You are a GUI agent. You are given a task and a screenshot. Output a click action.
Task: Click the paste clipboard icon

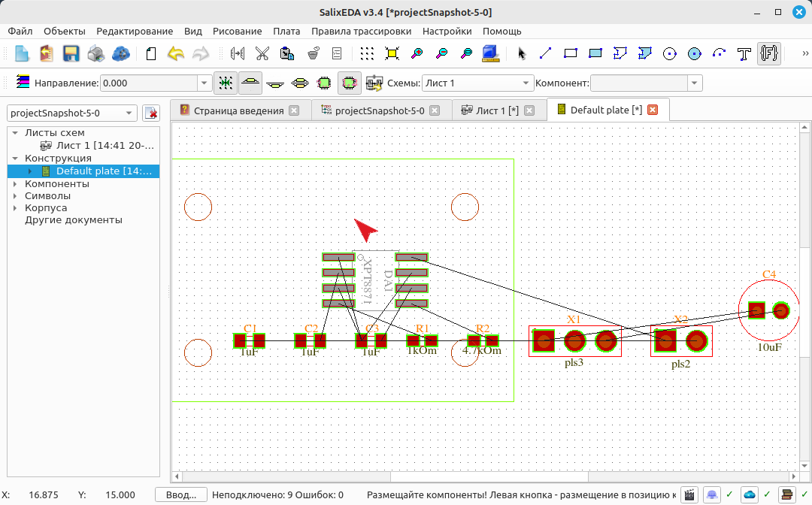pos(287,53)
